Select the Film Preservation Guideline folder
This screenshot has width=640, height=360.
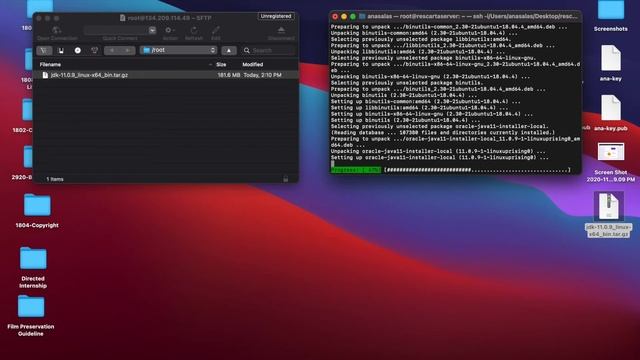pos(31,316)
